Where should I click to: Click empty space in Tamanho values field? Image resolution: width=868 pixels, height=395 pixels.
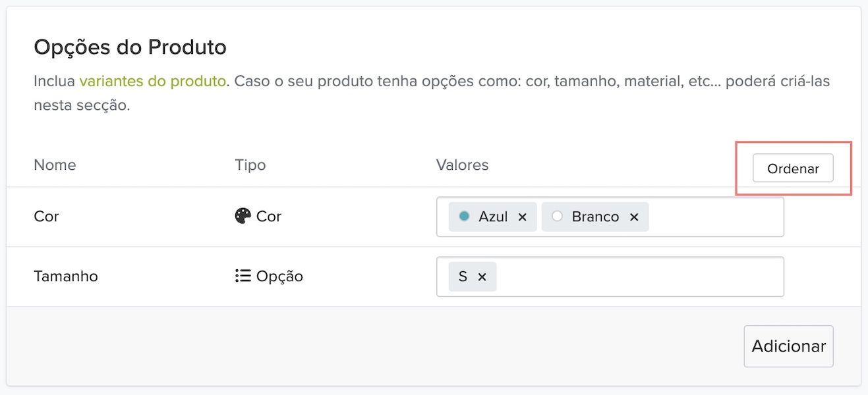[639, 276]
